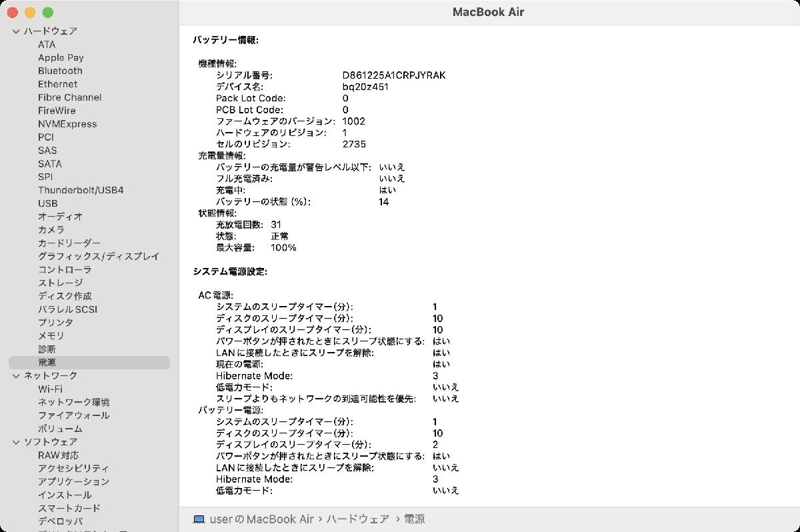Select インストール in the sidebar
This screenshot has height=532, width=800.
pos(65,495)
